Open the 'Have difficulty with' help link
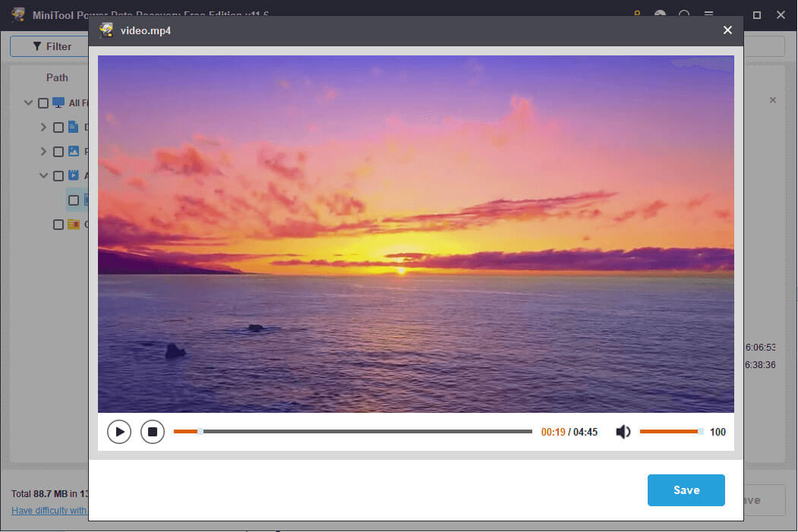This screenshot has height=532, width=798. (49, 510)
